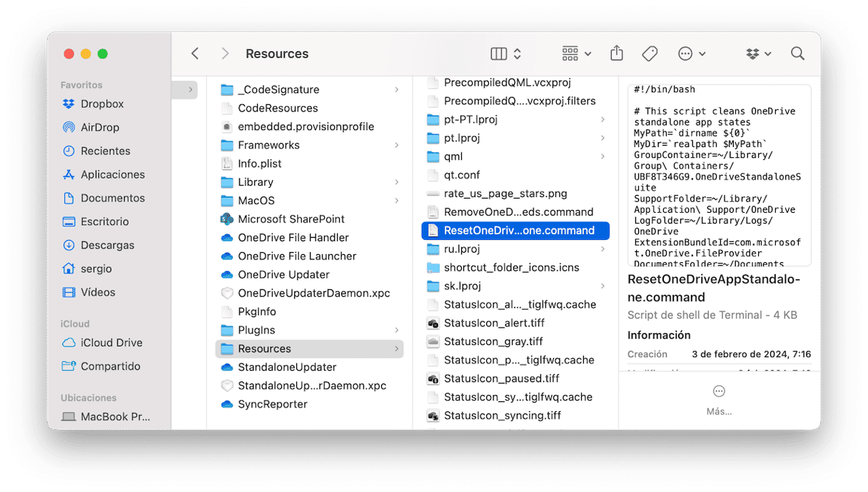Click the pt.lproj folder icon
Screen dimensions: 868x492
pos(433,138)
